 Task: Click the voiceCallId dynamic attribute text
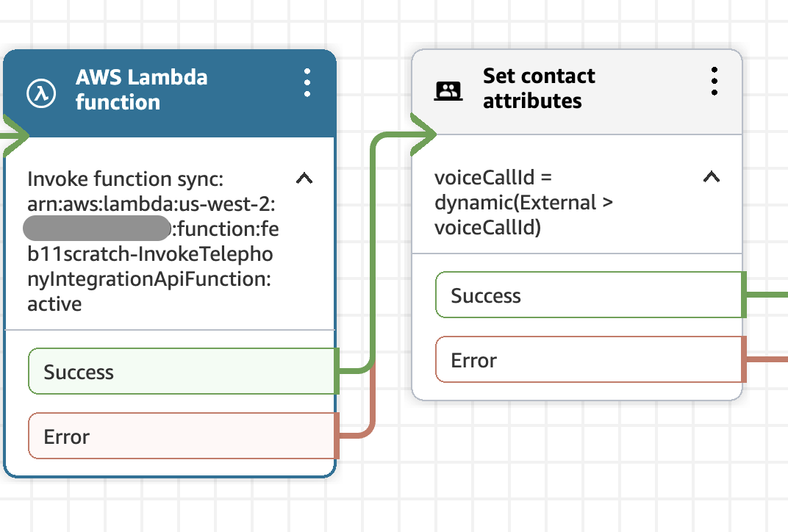(523, 203)
